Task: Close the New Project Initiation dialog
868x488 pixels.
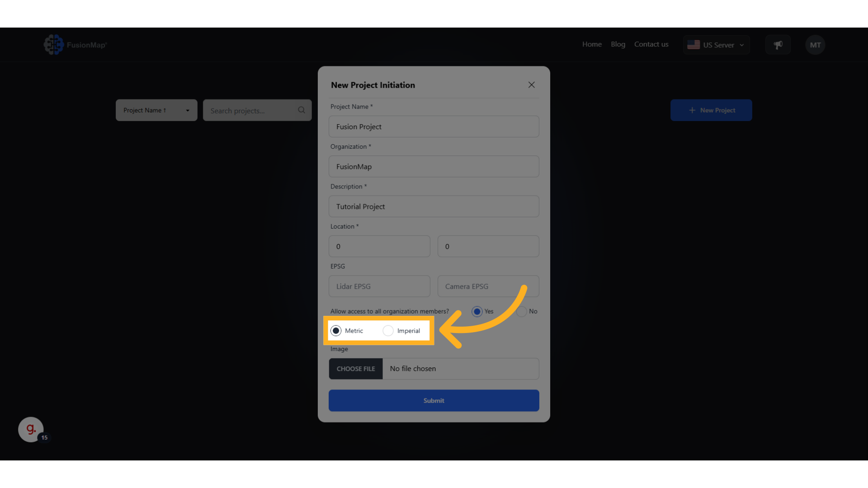Action: (x=531, y=85)
